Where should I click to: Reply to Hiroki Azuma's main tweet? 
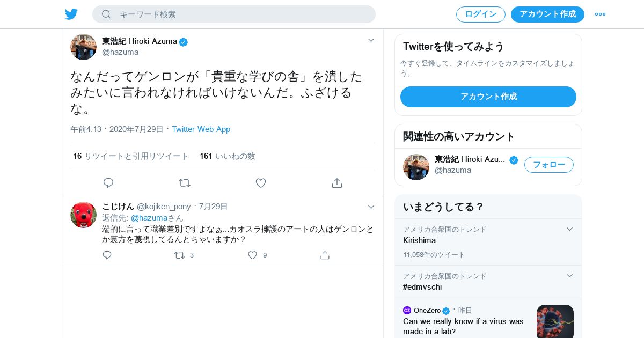pos(108,183)
